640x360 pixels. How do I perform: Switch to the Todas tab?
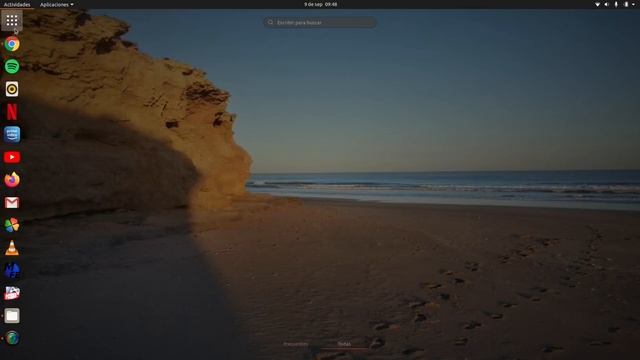coord(344,344)
